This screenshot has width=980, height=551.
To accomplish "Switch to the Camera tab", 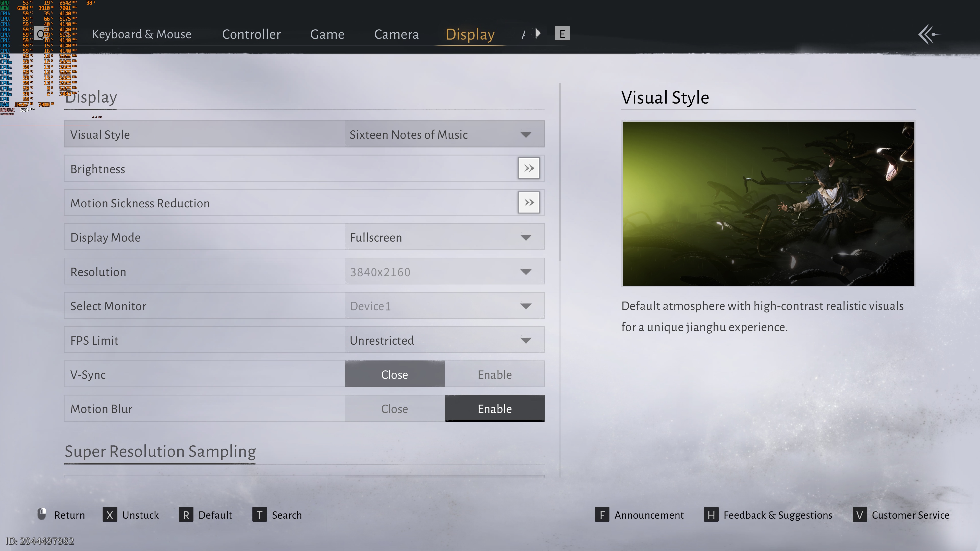I will coord(396,34).
